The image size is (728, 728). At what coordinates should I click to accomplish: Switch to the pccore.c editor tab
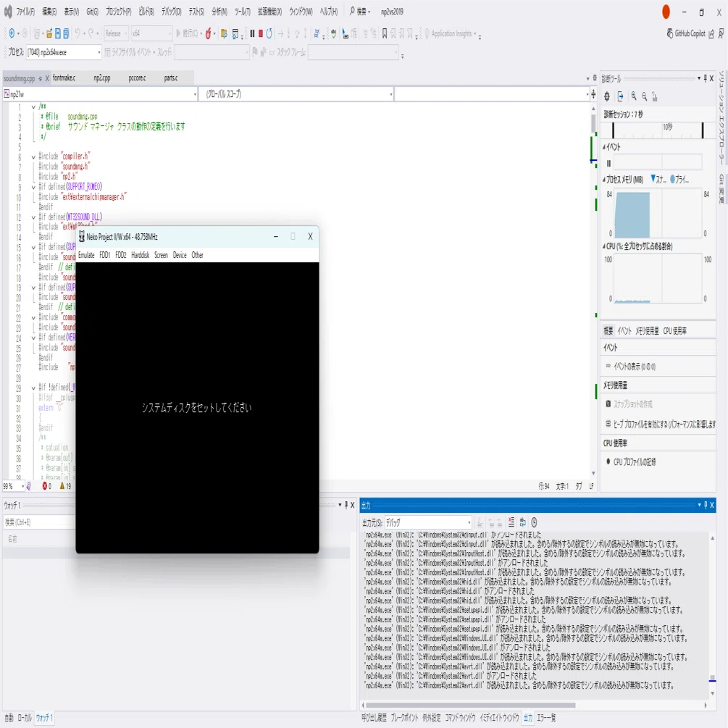(x=137, y=78)
